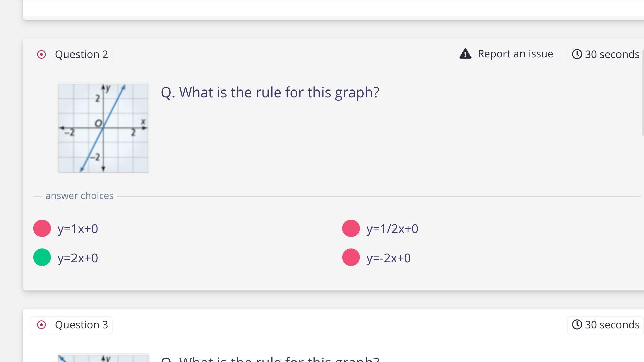Click the answer text y=1/2x+0
This screenshot has height=362, width=644.
pyautogui.click(x=392, y=229)
